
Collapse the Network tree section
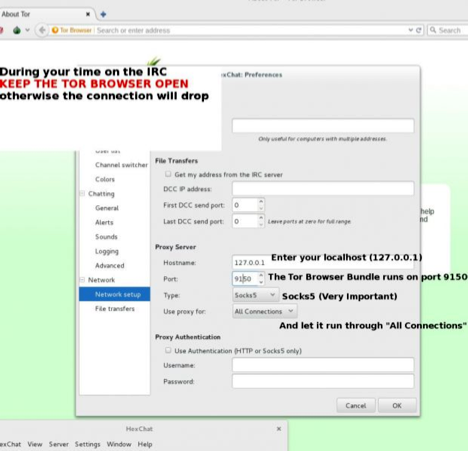point(82,280)
